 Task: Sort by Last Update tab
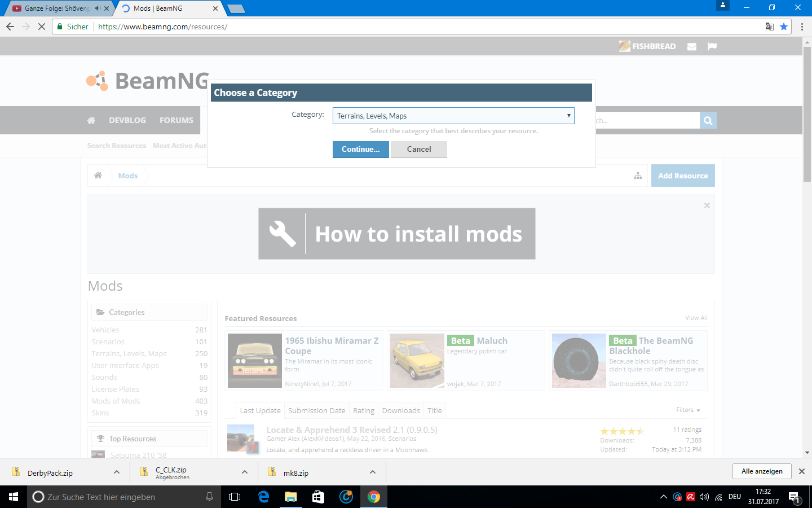[x=260, y=410]
